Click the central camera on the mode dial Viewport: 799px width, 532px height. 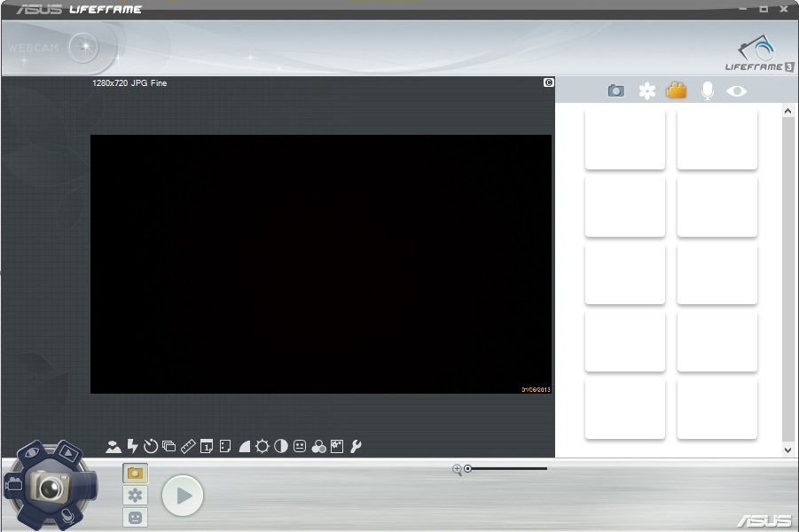point(50,486)
